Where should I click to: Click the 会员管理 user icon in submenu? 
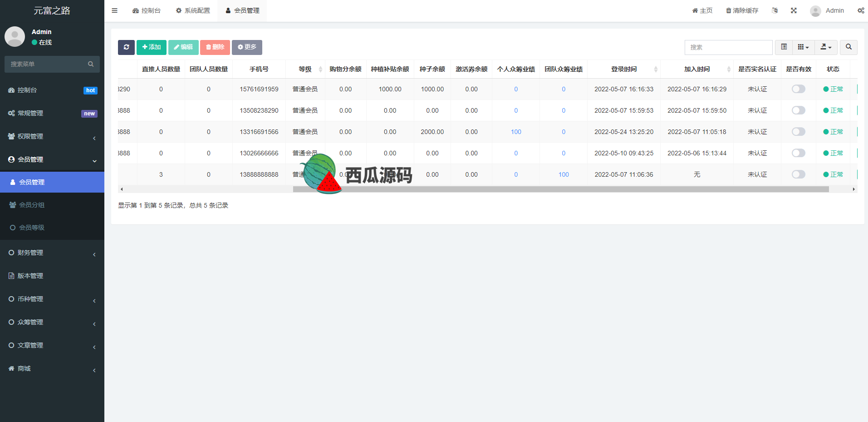[13, 182]
